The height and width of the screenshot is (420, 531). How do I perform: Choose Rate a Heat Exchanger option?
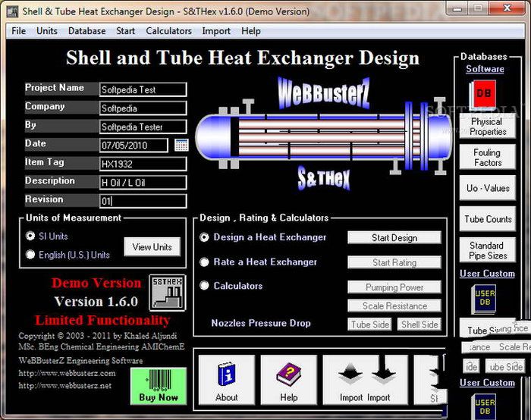click(204, 262)
